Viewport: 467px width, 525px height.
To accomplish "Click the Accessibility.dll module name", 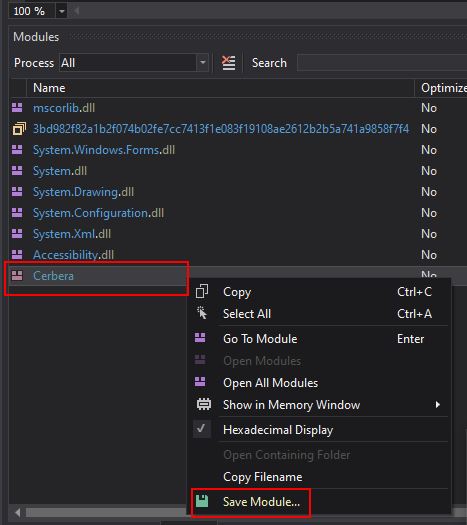I will [73, 254].
